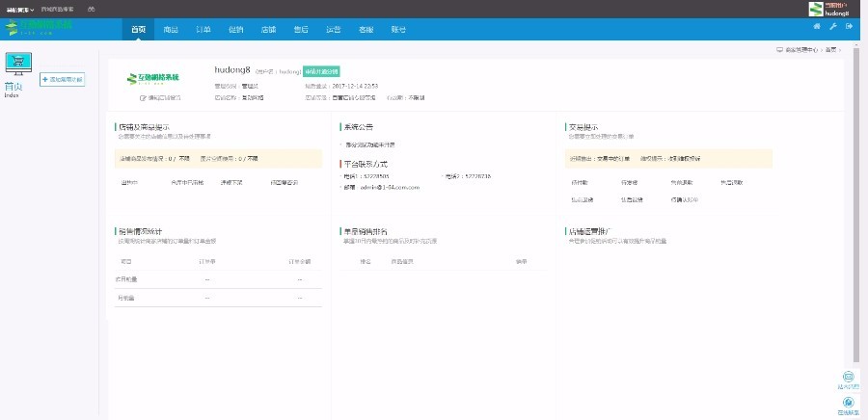This screenshot has width=868, height=420.
Task: Click the 排名 column header in sales ranking
Action: (x=366, y=261)
